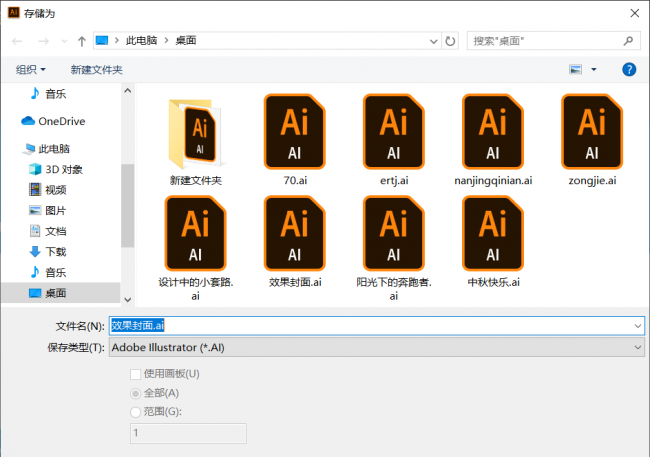Select the 70.ai file icon
The width and height of the screenshot is (650, 457).
point(294,131)
